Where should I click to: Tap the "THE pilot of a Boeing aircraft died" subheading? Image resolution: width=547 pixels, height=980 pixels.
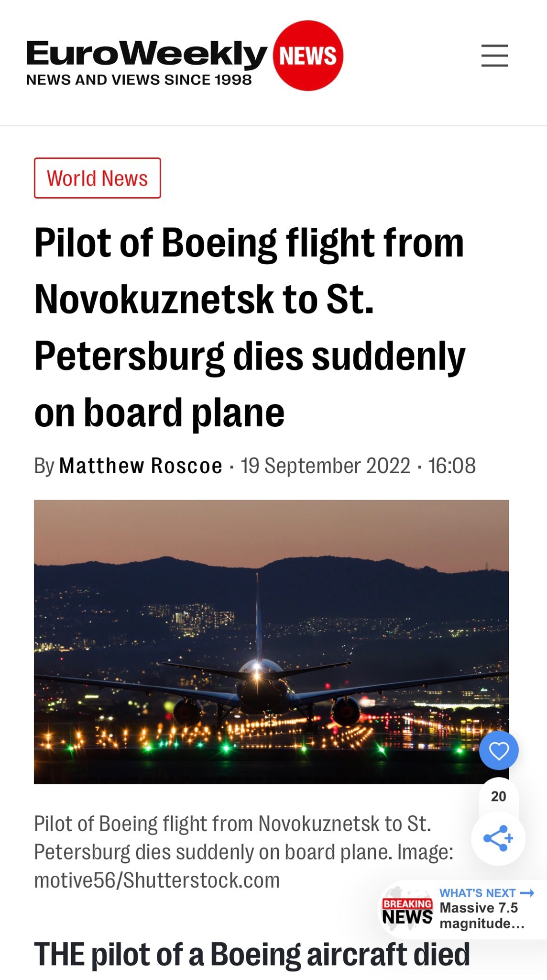click(x=252, y=954)
